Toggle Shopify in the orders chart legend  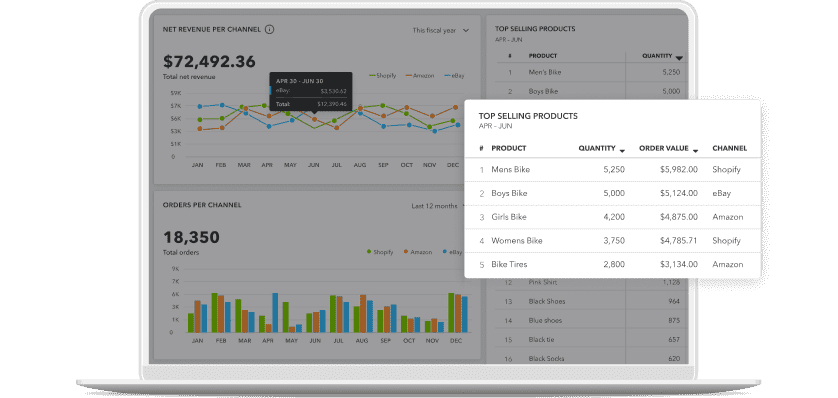(x=380, y=252)
